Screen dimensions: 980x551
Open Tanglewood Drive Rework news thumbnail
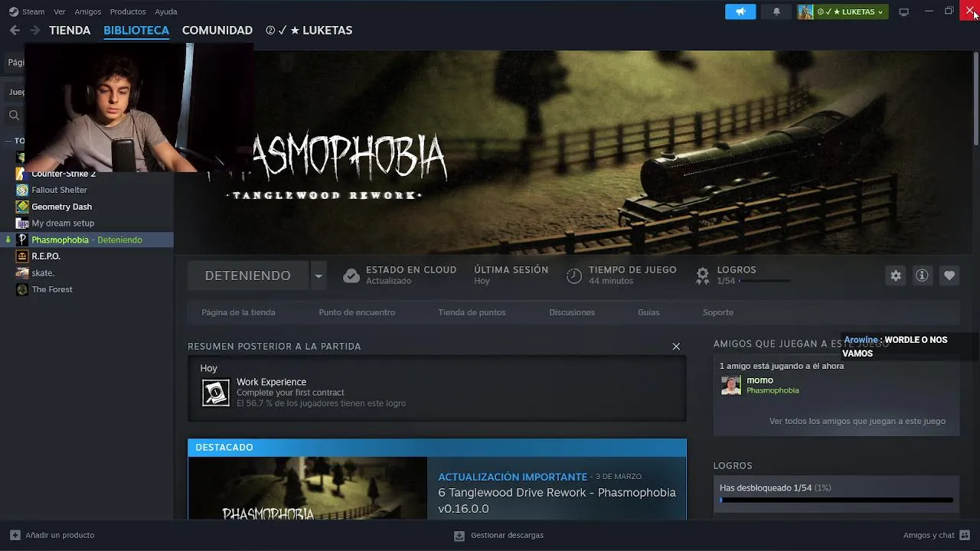click(x=307, y=488)
